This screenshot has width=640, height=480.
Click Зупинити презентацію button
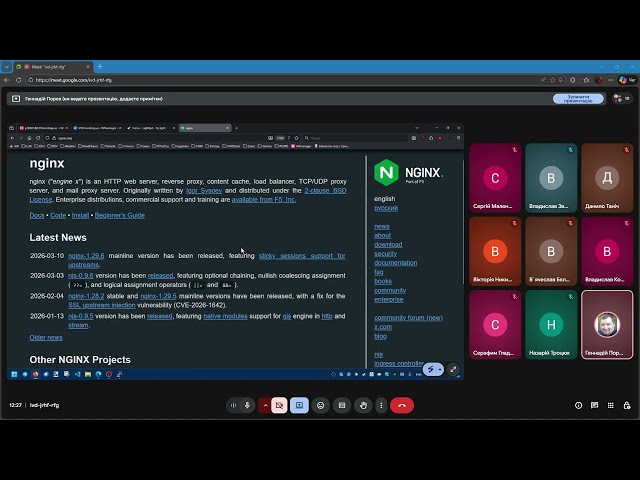578,99
